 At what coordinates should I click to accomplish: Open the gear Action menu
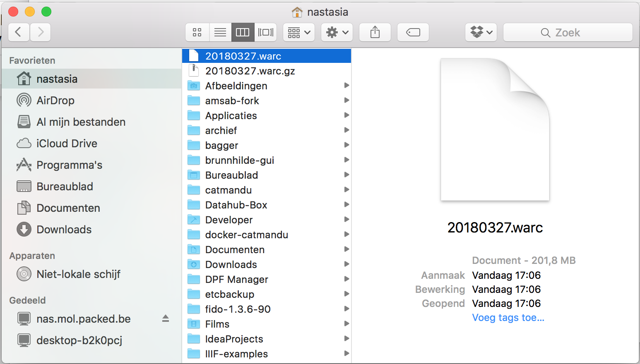337,32
